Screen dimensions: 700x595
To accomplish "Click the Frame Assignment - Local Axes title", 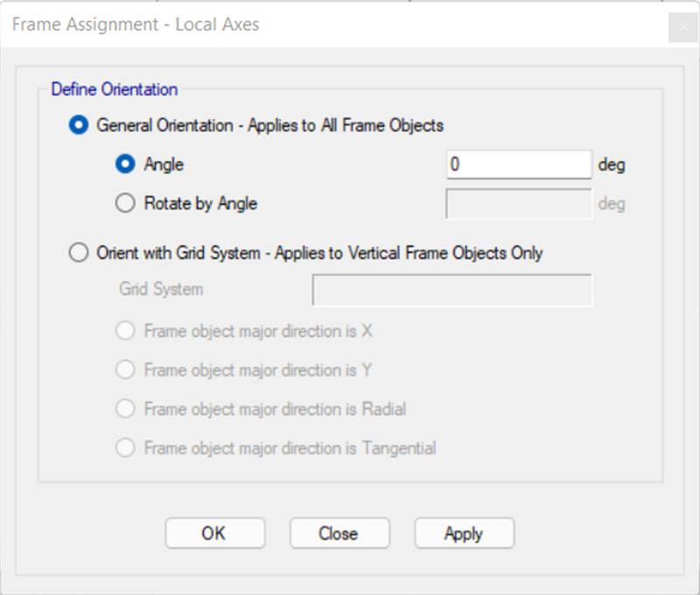I will pos(136,24).
